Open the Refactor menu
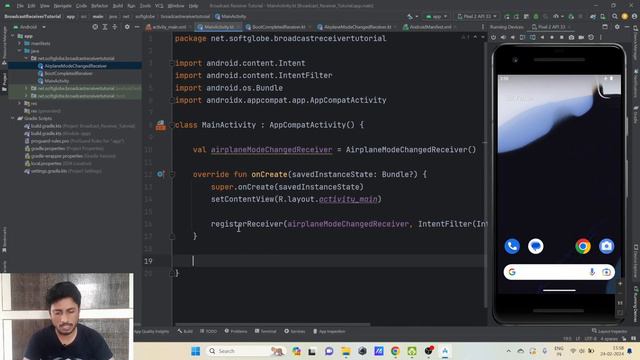The height and width of the screenshot is (360, 640). 99,6
